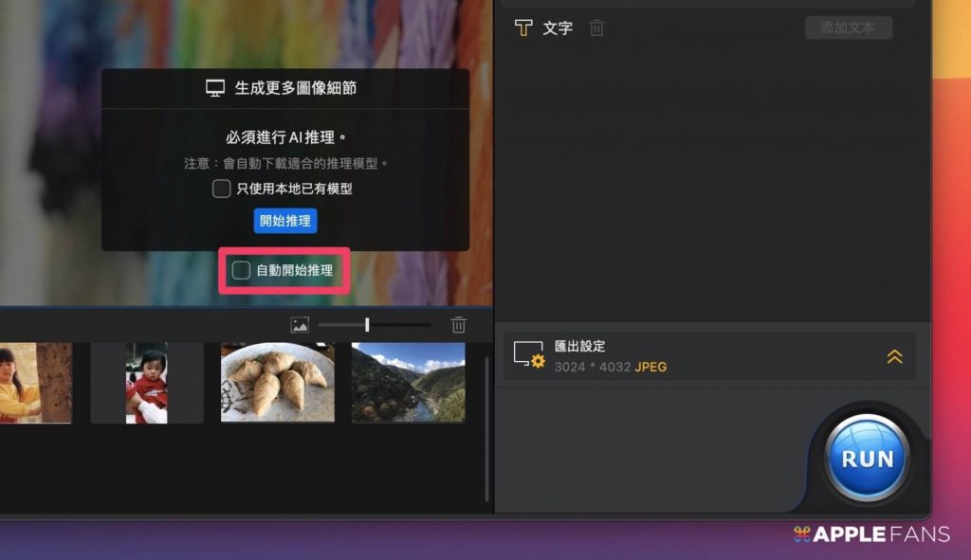
Task: Click the trash icon beside 文字
Action: coord(596,27)
